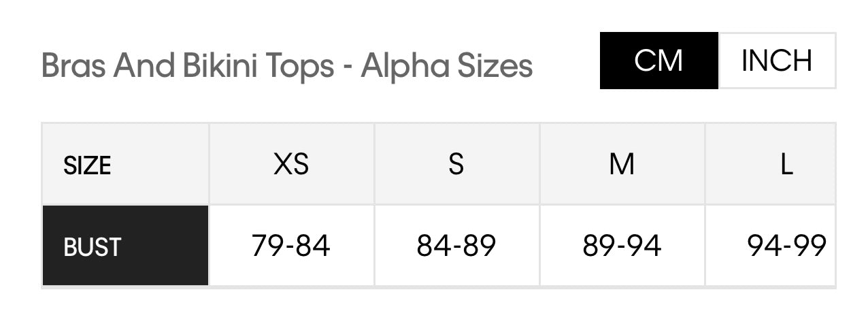
Task: Click the word "Tops" in the heading
Action: tap(302, 66)
